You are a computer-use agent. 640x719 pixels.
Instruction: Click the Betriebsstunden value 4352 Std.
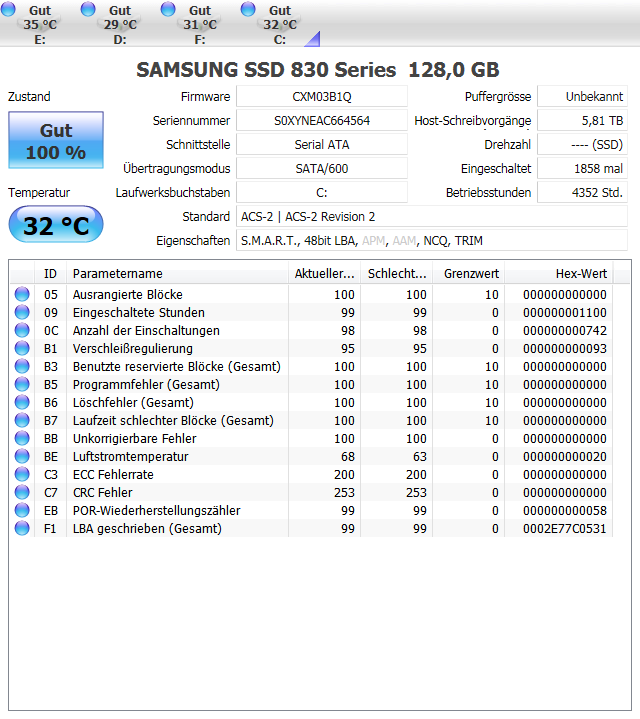582,192
